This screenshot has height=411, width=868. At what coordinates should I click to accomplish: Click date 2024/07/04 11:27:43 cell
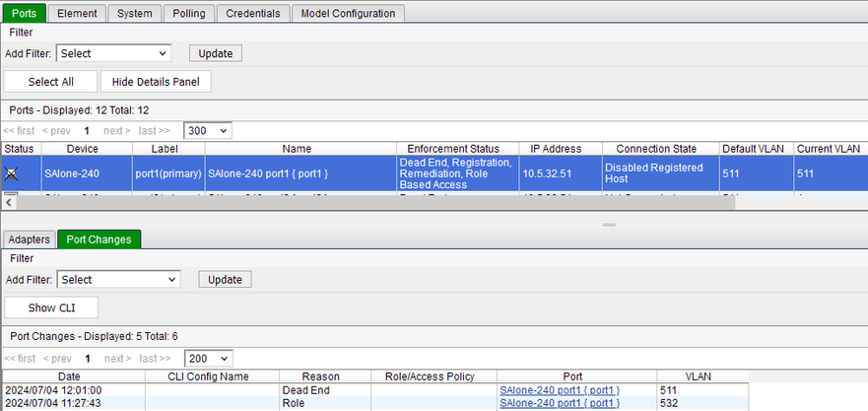click(x=74, y=403)
